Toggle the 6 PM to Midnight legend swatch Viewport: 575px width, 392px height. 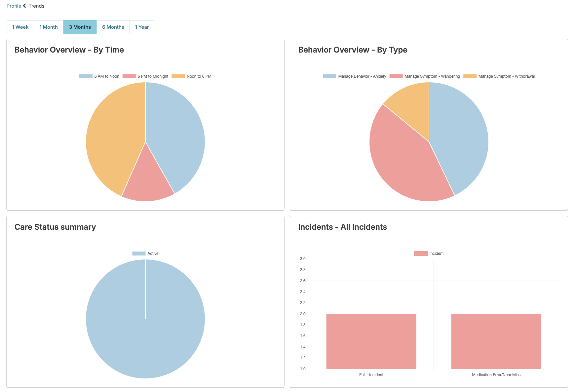coord(129,76)
